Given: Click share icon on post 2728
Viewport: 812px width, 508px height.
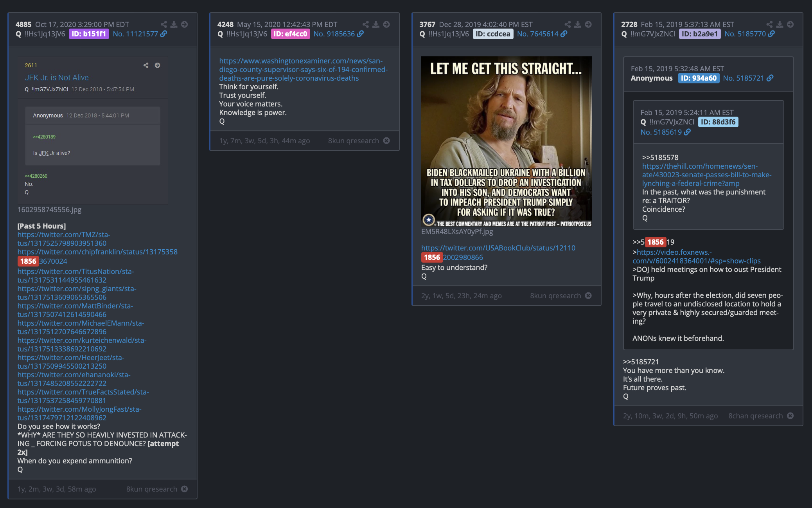Looking at the screenshot, I should pyautogui.click(x=769, y=24).
